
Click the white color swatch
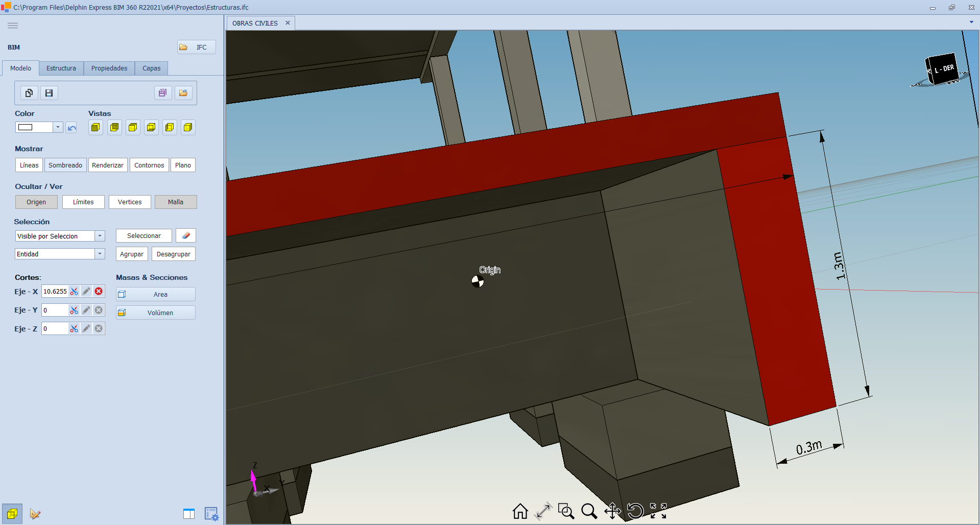pos(26,127)
